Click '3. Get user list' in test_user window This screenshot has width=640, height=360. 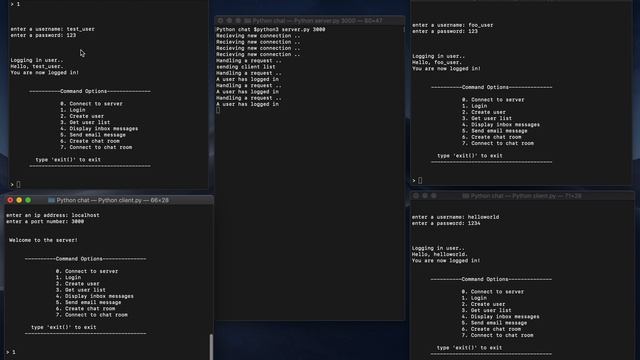click(x=85, y=122)
